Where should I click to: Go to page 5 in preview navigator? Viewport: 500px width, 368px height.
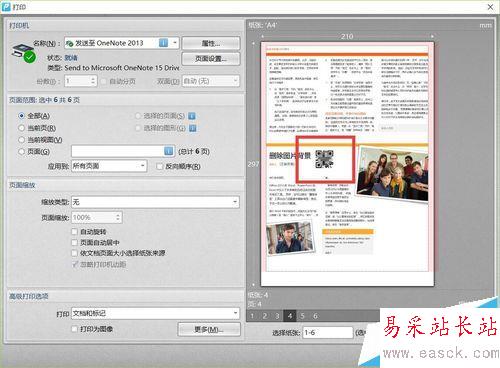[302, 316]
